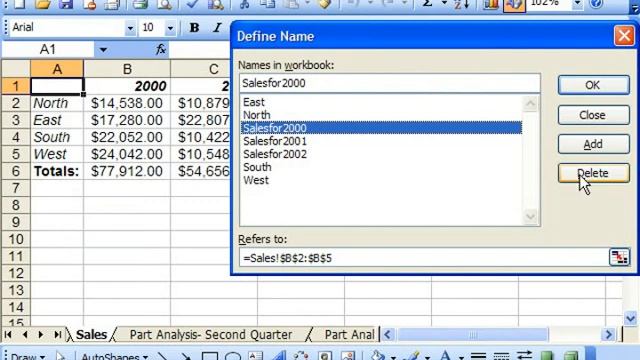Click the Select Objects pointer icon
The image size is (640, 360).
click(60, 356)
